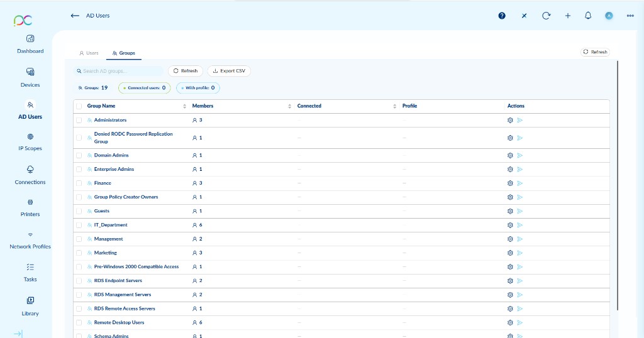The height and width of the screenshot is (338, 644).
Task: Click the send arrow for Finance group
Action: coord(520,183)
